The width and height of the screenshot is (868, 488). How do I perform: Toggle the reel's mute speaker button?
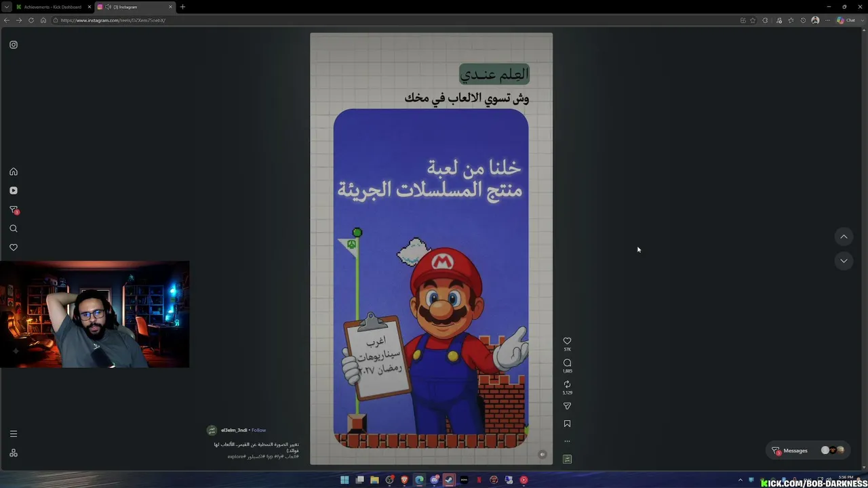click(x=542, y=455)
